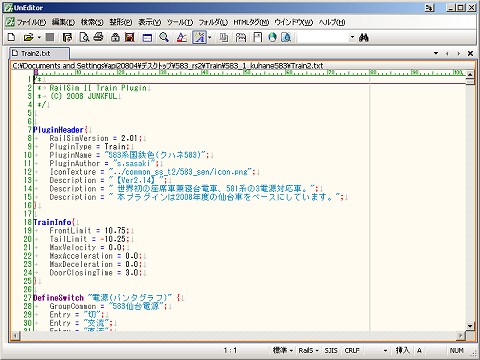480x360 pixels.
Task: Click right arrow of horizontal scrollbar
Action: click(x=461, y=336)
